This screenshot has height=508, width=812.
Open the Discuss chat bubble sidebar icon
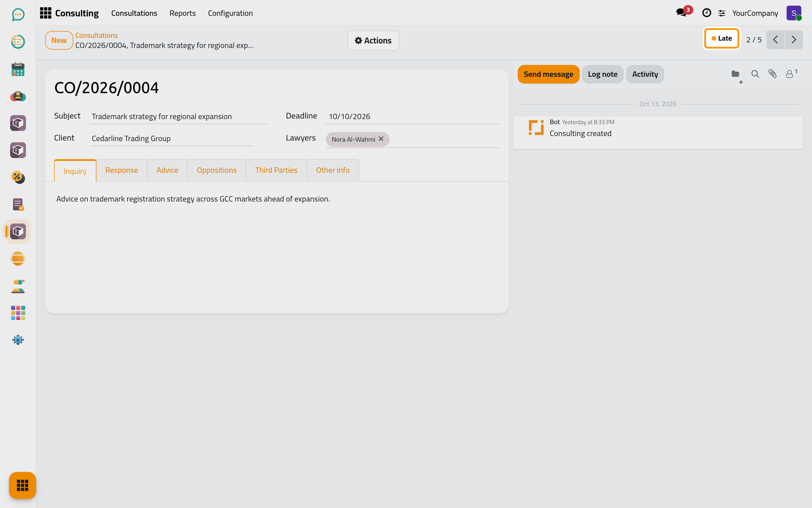pyautogui.click(x=18, y=15)
